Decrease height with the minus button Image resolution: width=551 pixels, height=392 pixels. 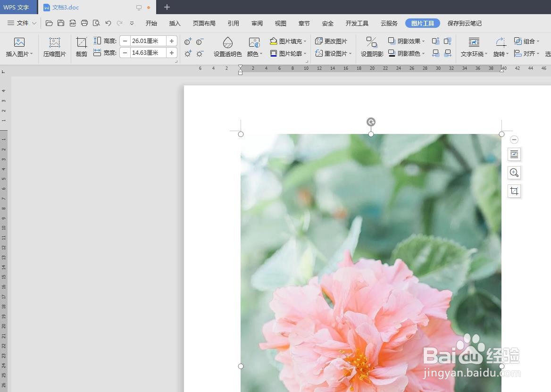[125, 41]
